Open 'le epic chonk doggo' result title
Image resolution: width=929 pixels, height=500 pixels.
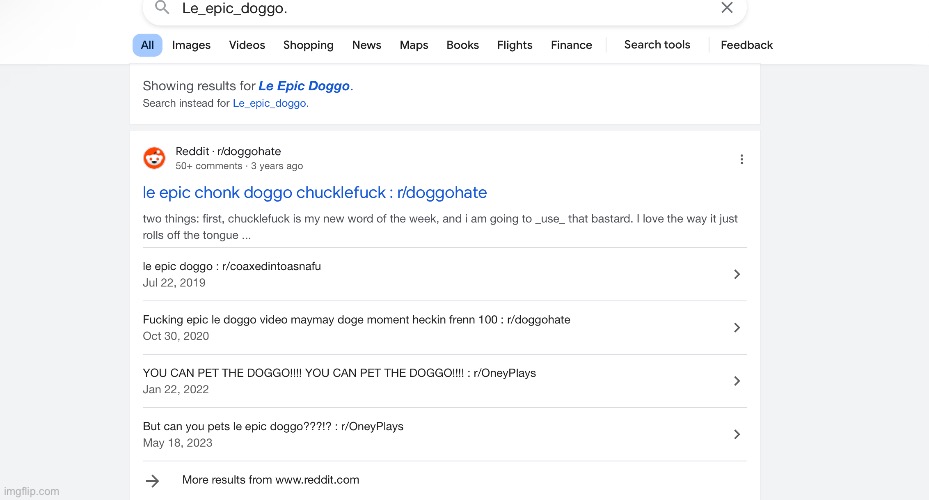[315, 192]
